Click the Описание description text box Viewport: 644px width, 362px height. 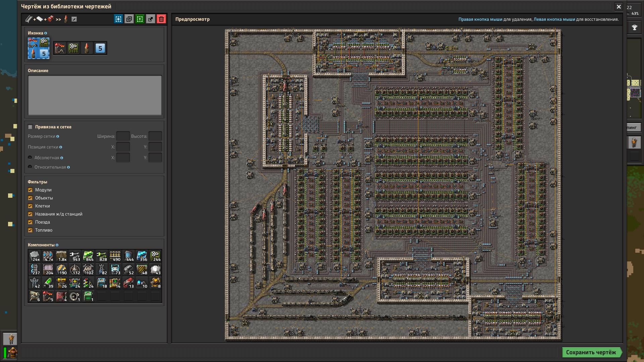click(x=95, y=95)
